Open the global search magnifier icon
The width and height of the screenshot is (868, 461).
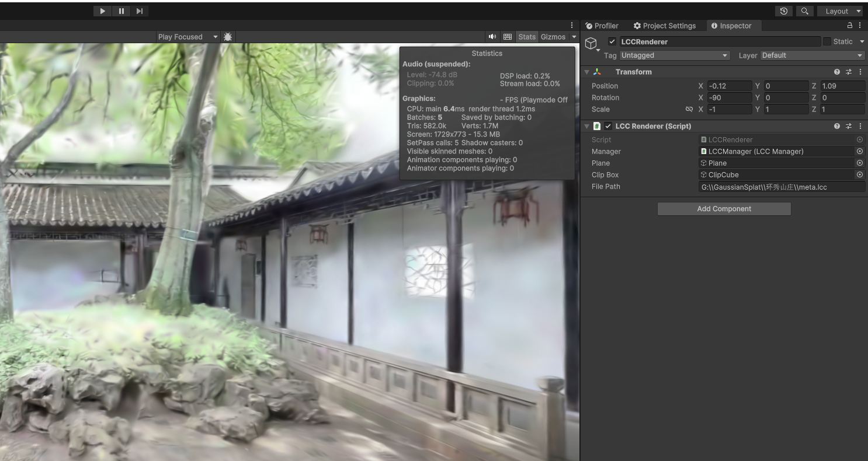coord(804,11)
